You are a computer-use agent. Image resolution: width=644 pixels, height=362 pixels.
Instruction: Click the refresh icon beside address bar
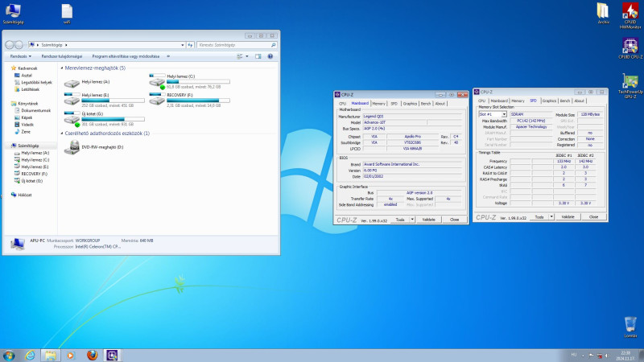click(x=190, y=45)
